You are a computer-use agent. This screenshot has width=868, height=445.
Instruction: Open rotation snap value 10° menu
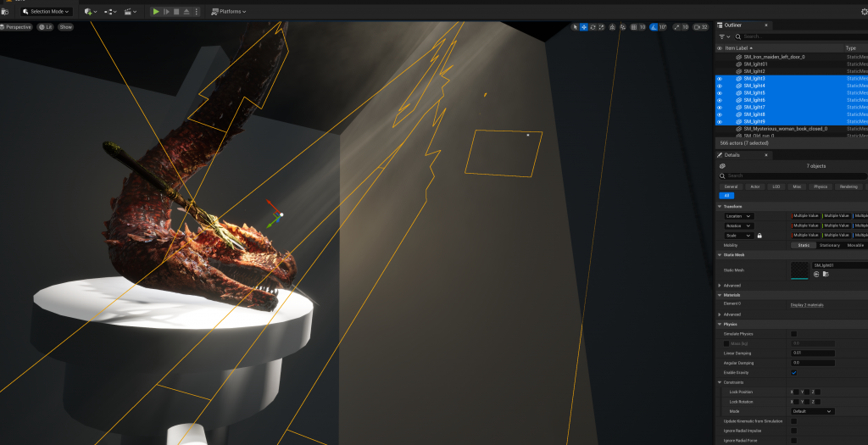tap(663, 27)
